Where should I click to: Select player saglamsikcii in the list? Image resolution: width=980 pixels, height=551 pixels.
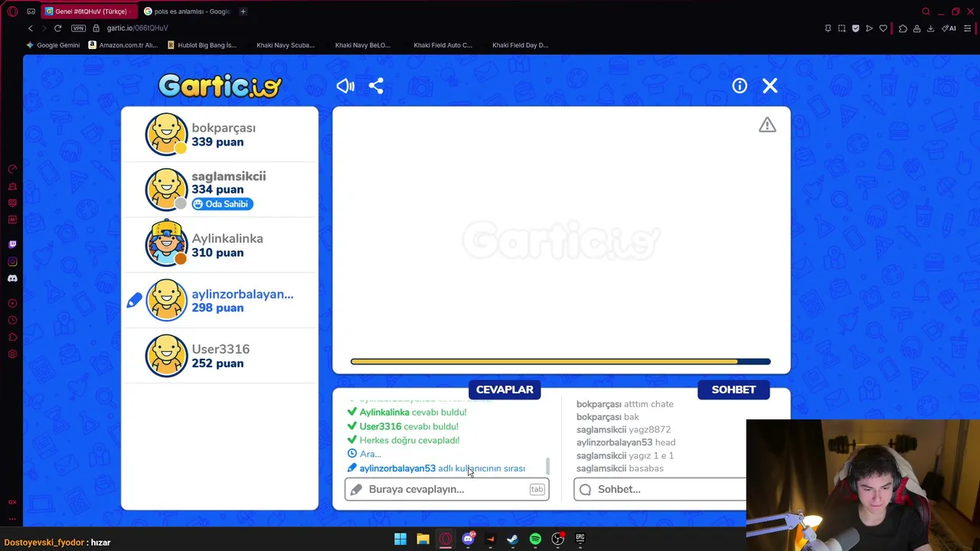tap(220, 190)
